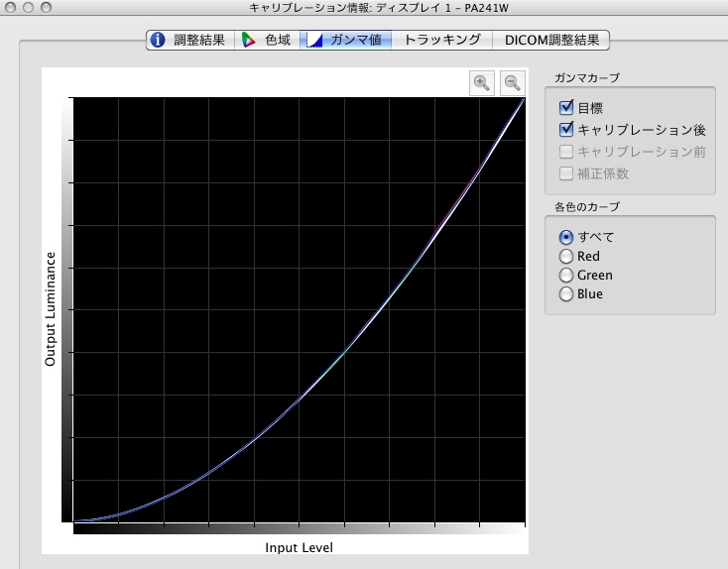Select the すべて radio button
The width and height of the screenshot is (728, 569).
566,237
